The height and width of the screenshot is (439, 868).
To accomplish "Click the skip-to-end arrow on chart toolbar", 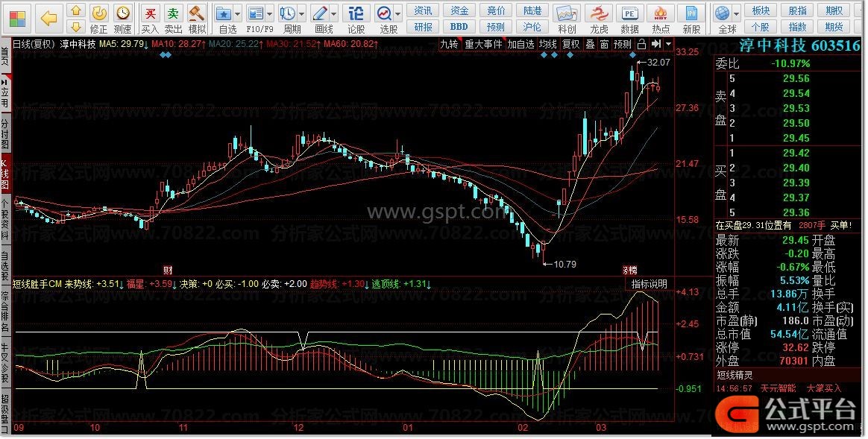I will click(656, 44).
